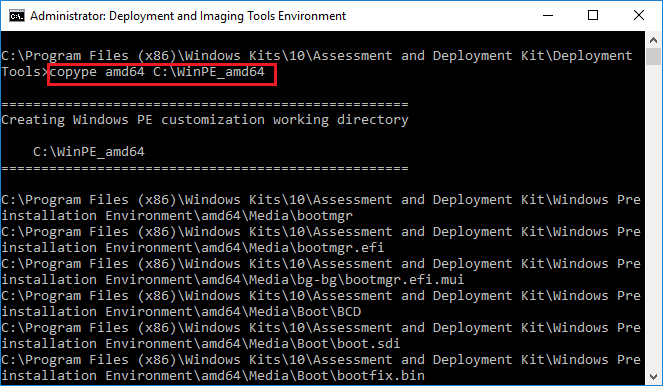This screenshot has width=663, height=386.
Task: Click the highlighted copype amd64 command
Action: 157,72
